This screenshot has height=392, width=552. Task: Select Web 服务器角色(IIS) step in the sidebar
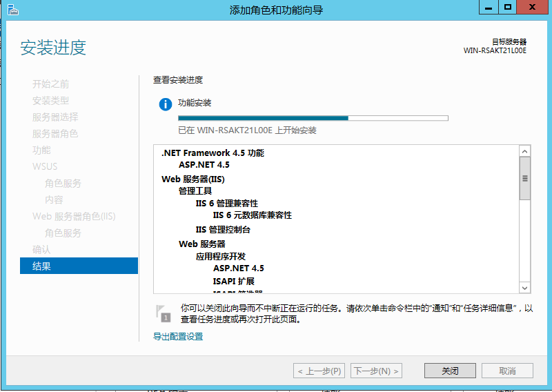pyautogui.click(x=74, y=216)
